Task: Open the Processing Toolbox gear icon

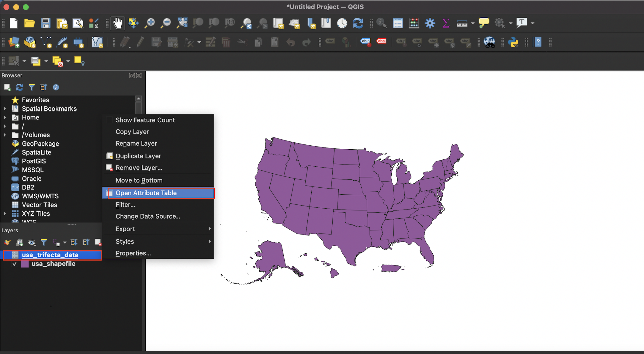Action: point(430,23)
